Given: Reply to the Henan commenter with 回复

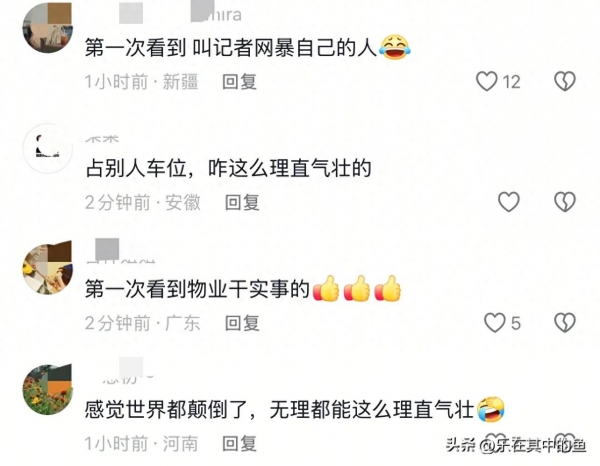Looking at the screenshot, I should [x=240, y=444].
